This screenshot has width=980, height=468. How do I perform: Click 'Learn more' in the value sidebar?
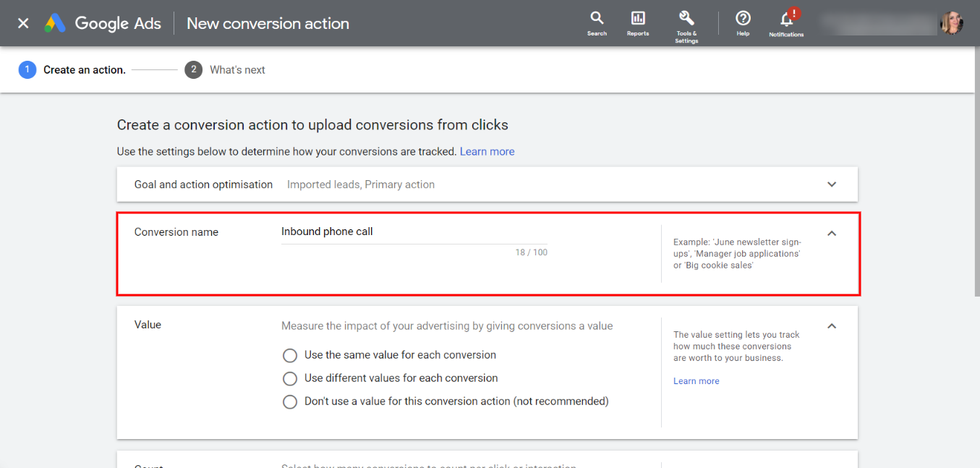coord(696,380)
